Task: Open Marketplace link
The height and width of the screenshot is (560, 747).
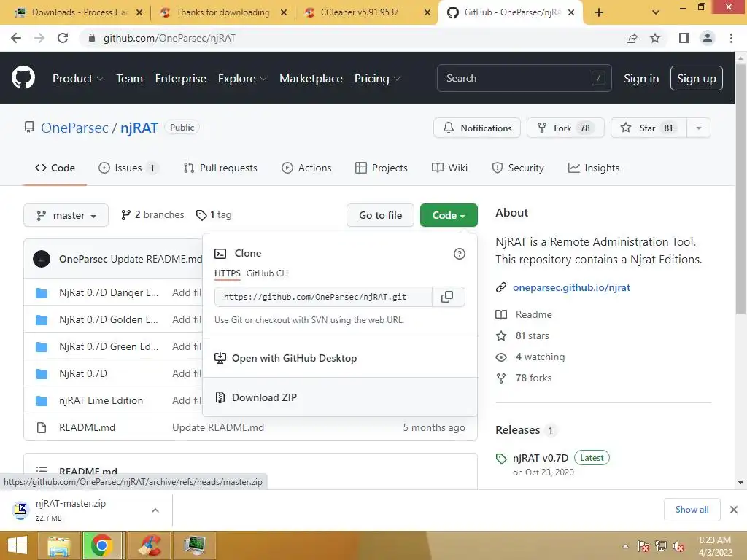Action: 311,78
